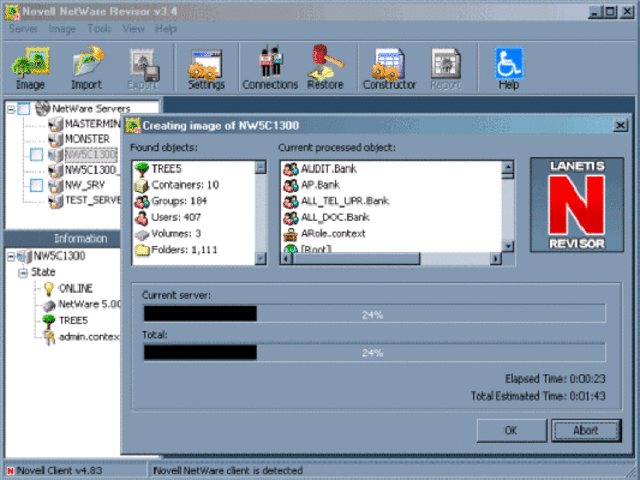Click Elapsed Time text
Screen dimensions: 640x480
(x=555, y=379)
